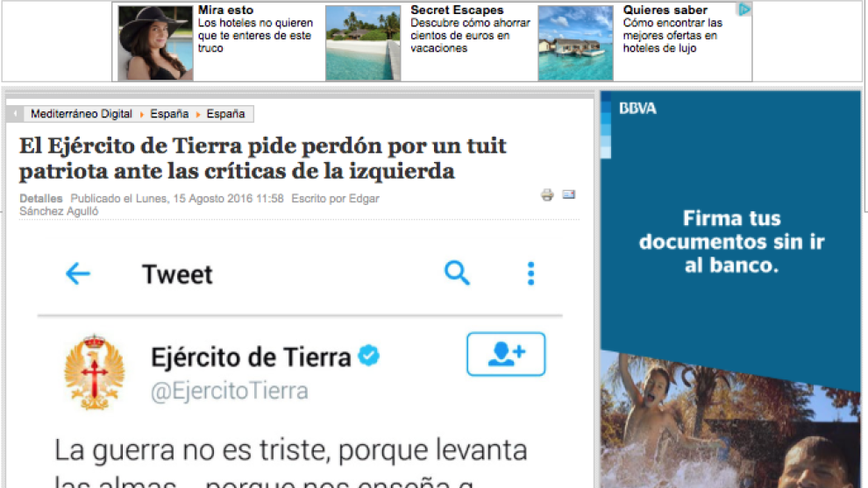
Task: Click the breadcrumb left arrow icon
Action: tap(16, 114)
